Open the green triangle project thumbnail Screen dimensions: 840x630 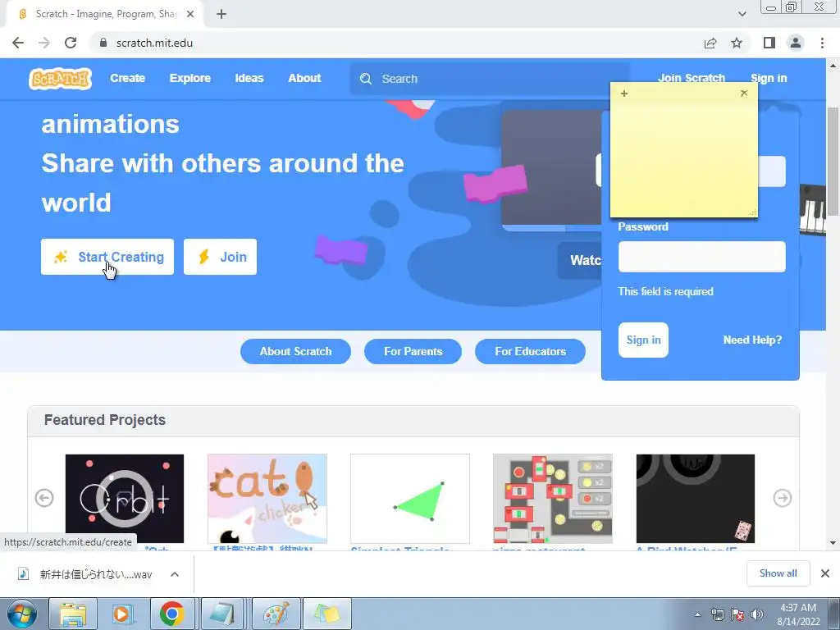click(x=410, y=499)
